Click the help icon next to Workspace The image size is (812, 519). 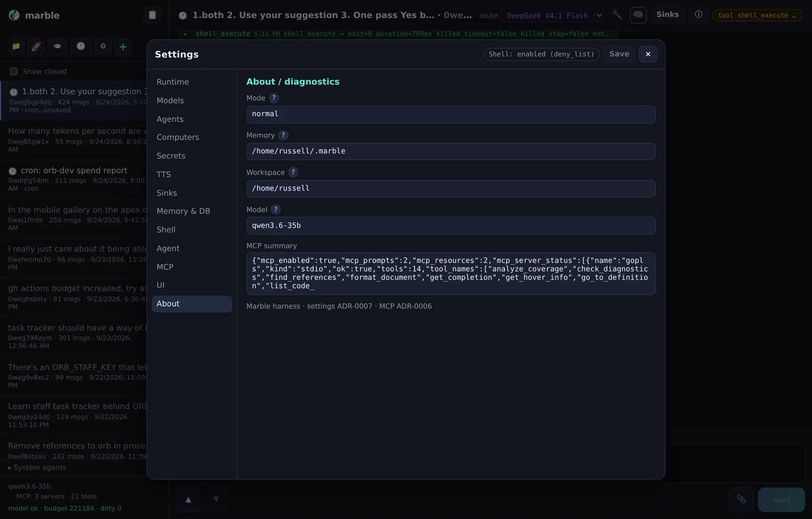point(293,172)
